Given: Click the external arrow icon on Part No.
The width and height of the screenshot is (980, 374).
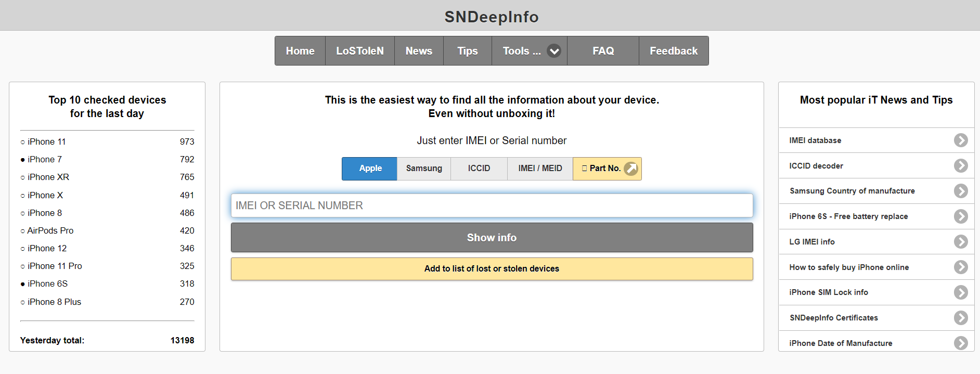Looking at the screenshot, I should pyautogui.click(x=631, y=169).
